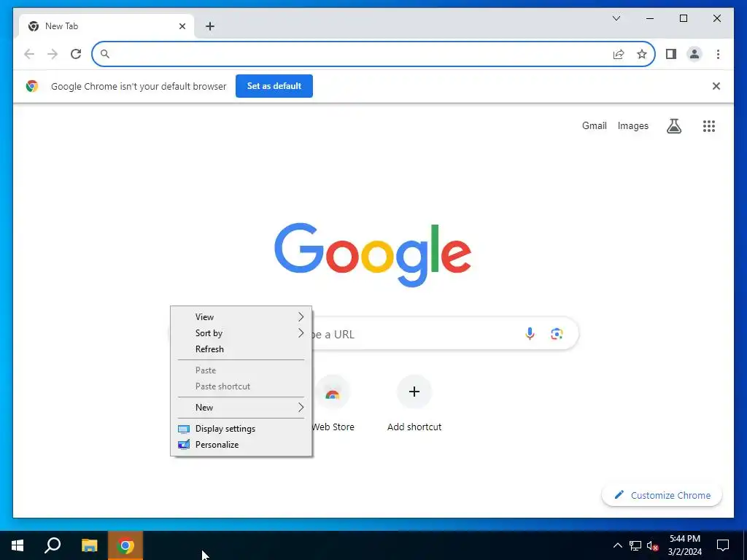Open Google Images link
The image size is (747, 560).
pos(632,125)
